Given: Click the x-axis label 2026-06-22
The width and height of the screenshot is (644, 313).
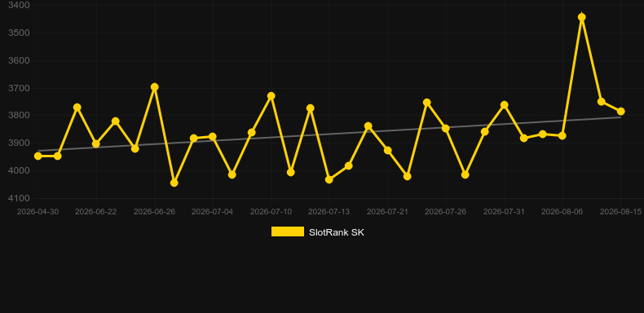Looking at the screenshot, I should [x=95, y=212].
